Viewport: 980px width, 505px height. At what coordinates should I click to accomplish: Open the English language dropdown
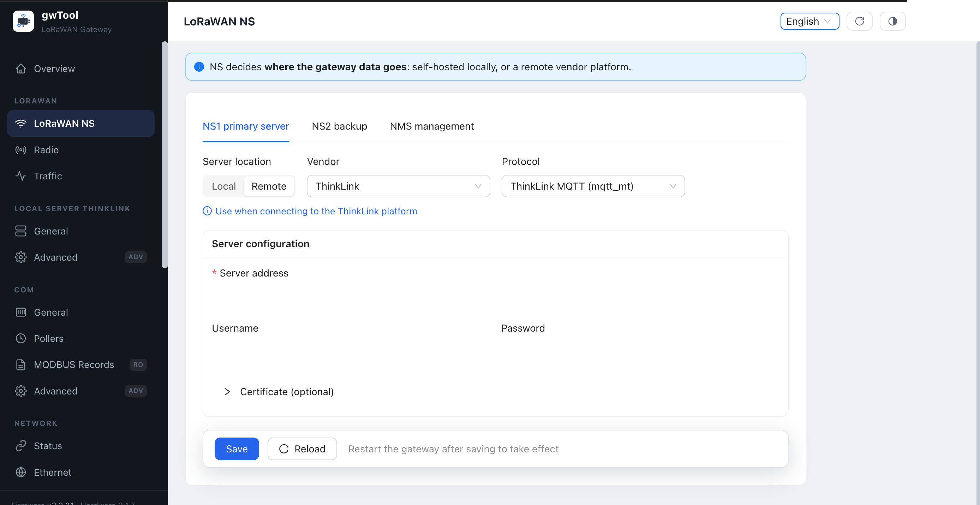pos(809,21)
